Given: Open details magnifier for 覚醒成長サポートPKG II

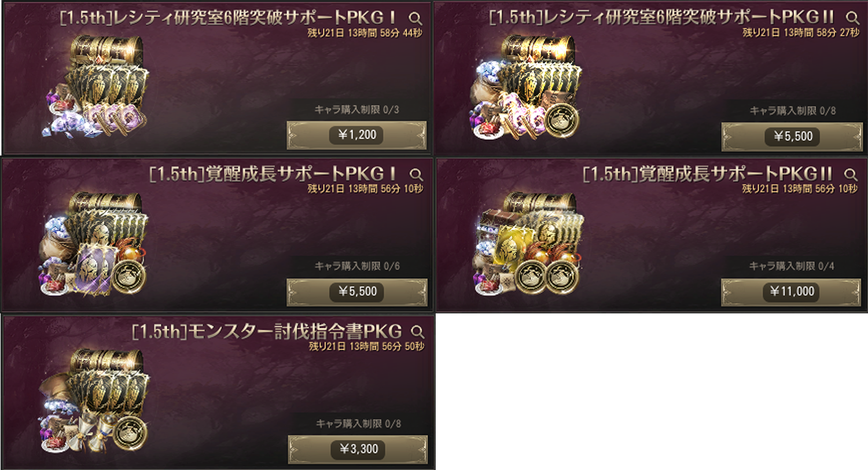Looking at the screenshot, I should pos(851,174).
